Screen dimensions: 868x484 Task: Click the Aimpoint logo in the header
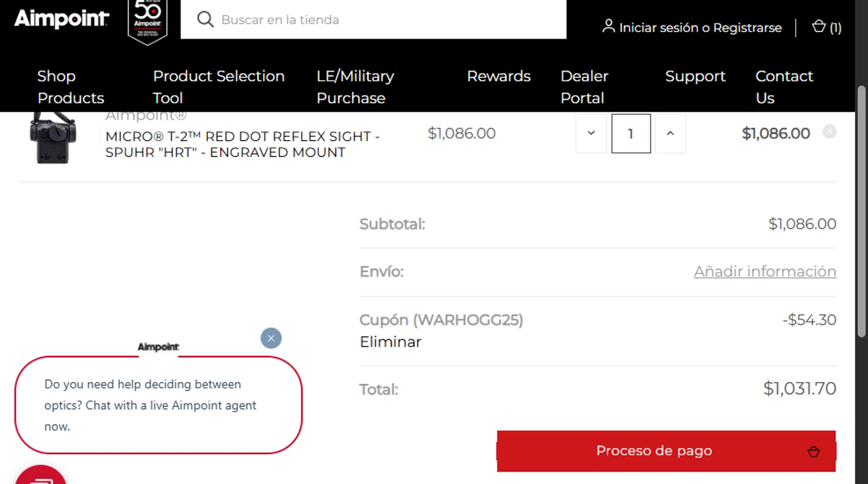[61, 19]
